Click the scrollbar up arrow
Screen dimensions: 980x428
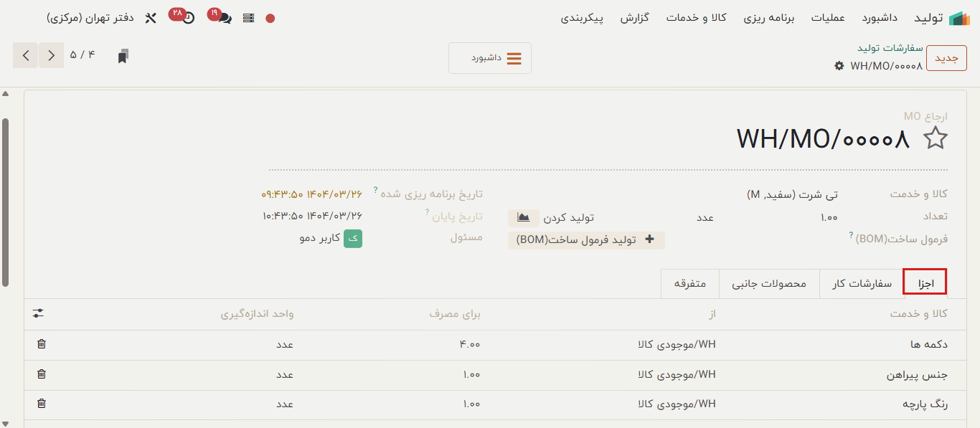(6, 94)
